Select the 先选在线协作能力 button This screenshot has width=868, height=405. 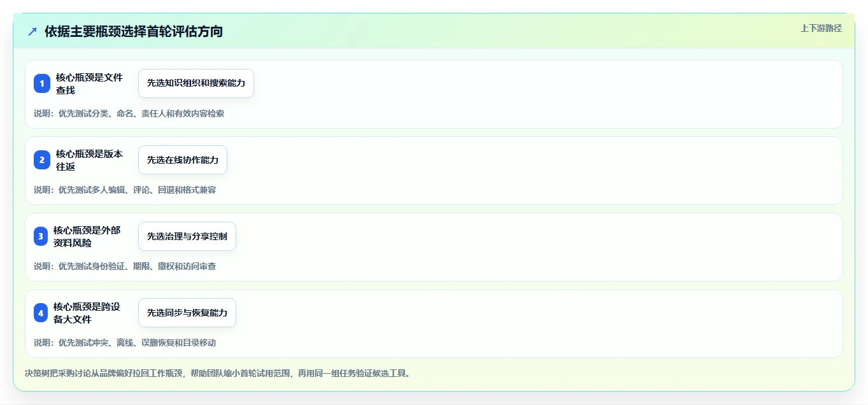[x=183, y=160]
